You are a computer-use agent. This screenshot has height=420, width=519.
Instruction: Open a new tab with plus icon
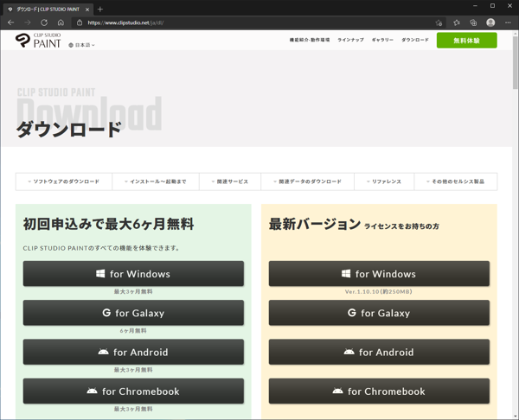(100, 10)
